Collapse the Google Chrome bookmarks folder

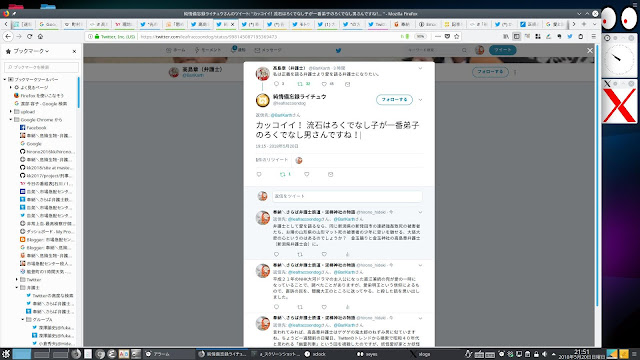pos(11,120)
